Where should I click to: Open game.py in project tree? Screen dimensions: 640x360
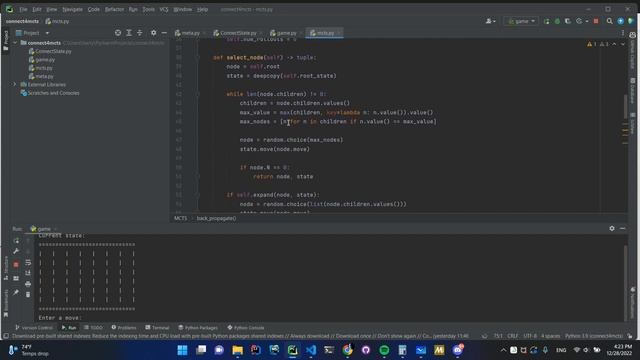[x=42, y=60]
